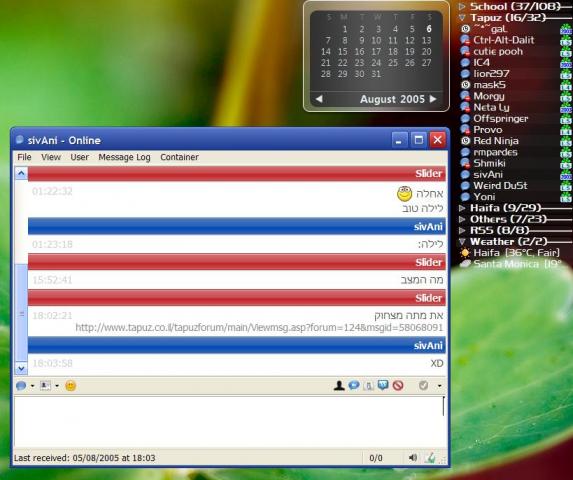Click the gray checkmark send icon
Image resolution: width=573 pixels, height=480 pixels.
[424, 385]
